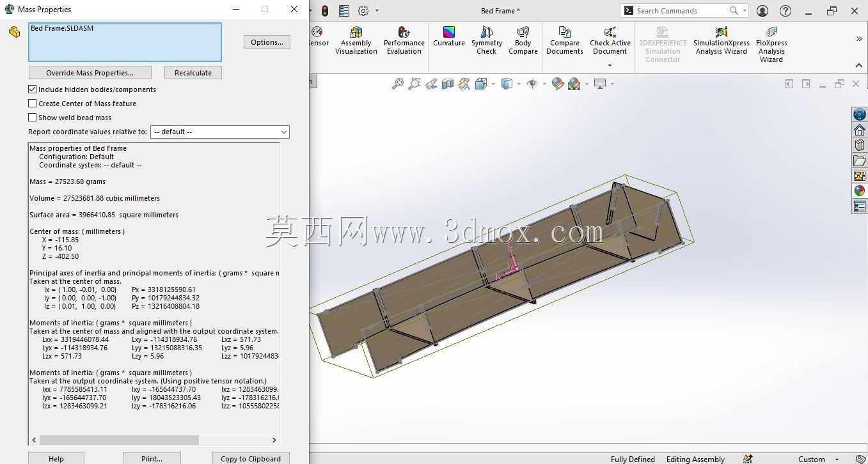This screenshot has height=464, width=868.
Task: Click the results horizontal scrollbar thumb
Action: (119, 440)
